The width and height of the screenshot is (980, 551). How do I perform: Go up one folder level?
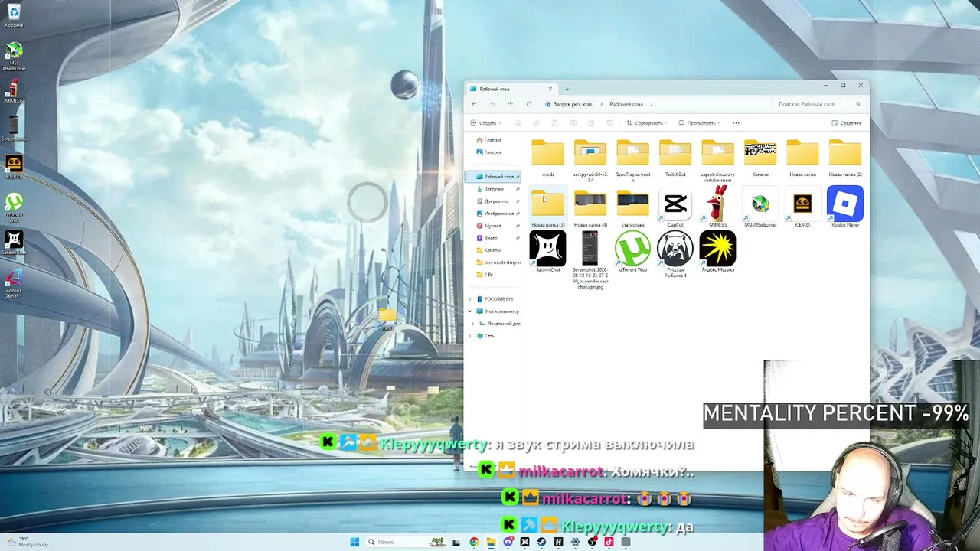coord(511,104)
